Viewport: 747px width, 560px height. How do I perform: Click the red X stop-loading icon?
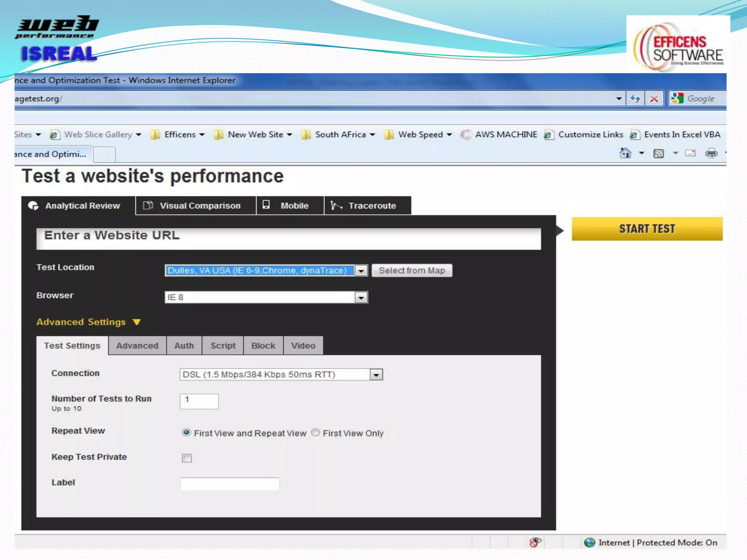tap(654, 99)
